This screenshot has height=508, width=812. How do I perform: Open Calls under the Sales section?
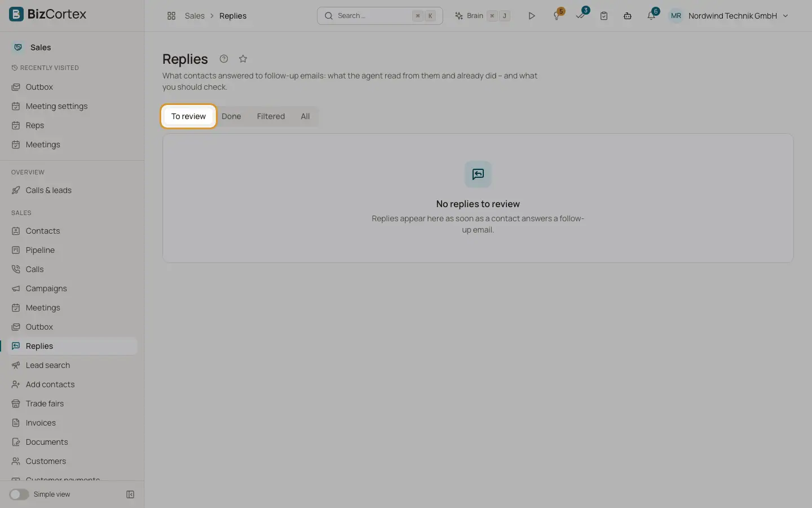pyautogui.click(x=72, y=269)
